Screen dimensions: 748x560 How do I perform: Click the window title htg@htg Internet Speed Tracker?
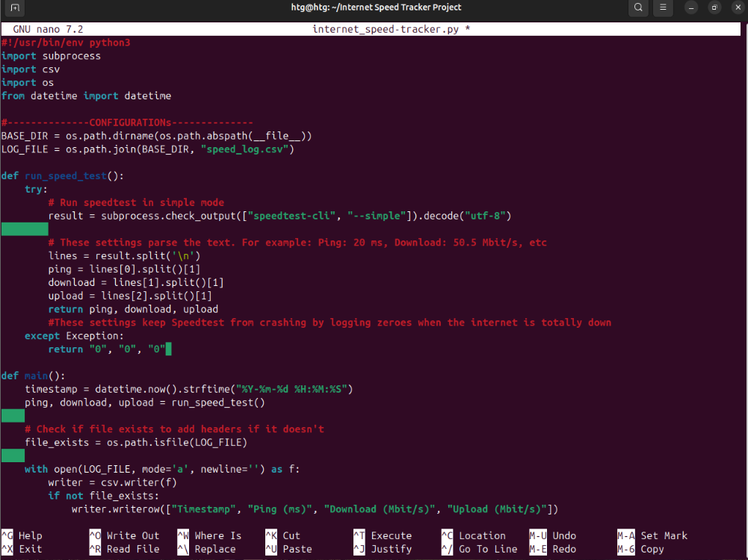(376, 7)
